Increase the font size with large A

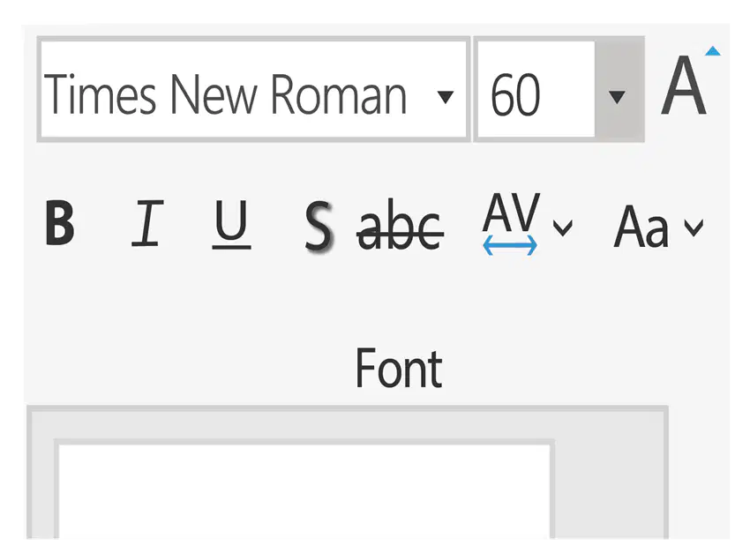point(684,88)
